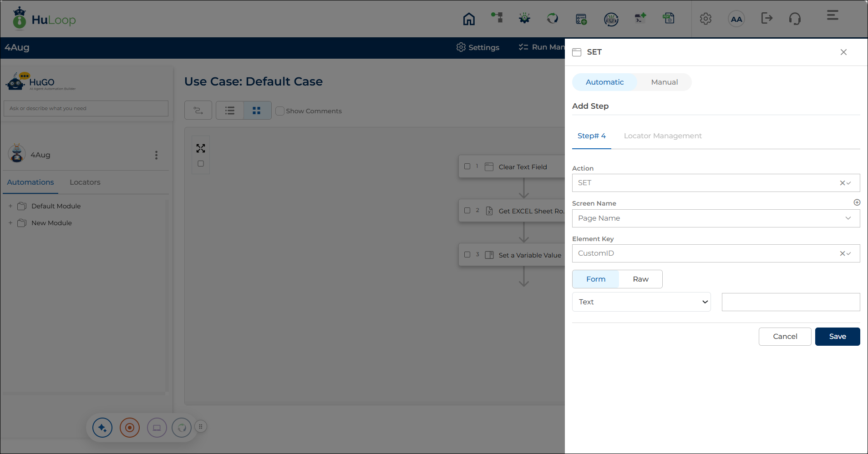Click the sparkle AI assistant icon
The height and width of the screenshot is (454, 868).
102,428
